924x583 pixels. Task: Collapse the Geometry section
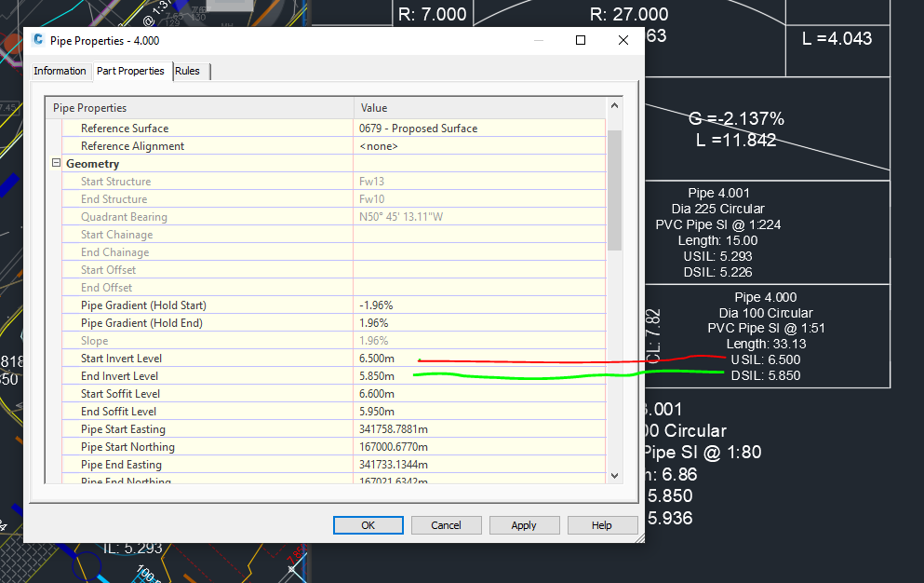click(x=56, y=163)
